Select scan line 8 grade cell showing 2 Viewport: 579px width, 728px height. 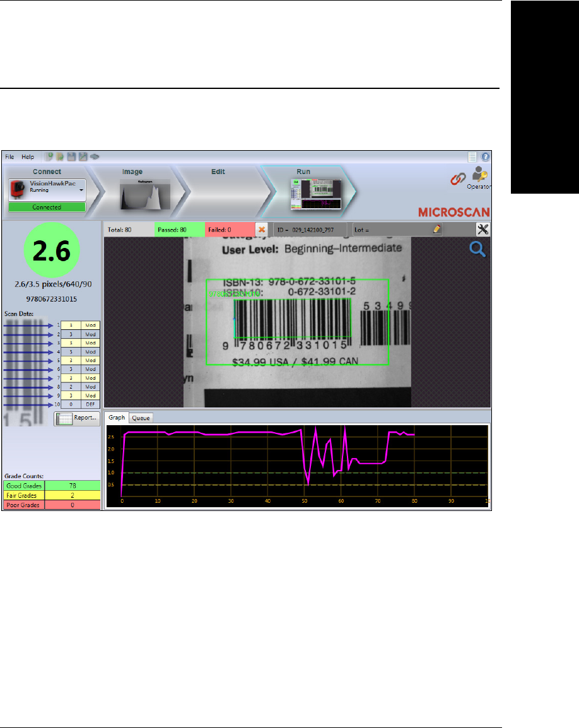pyautogui.click(x=71, y=387)
